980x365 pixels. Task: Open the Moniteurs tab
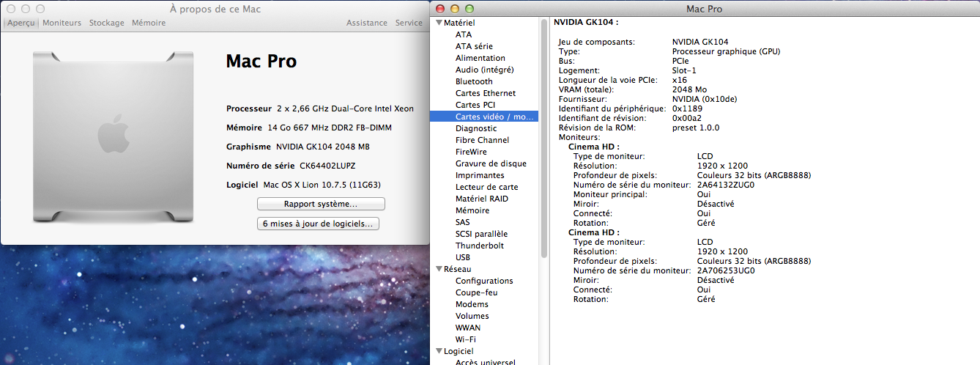[x=62, y=23]
